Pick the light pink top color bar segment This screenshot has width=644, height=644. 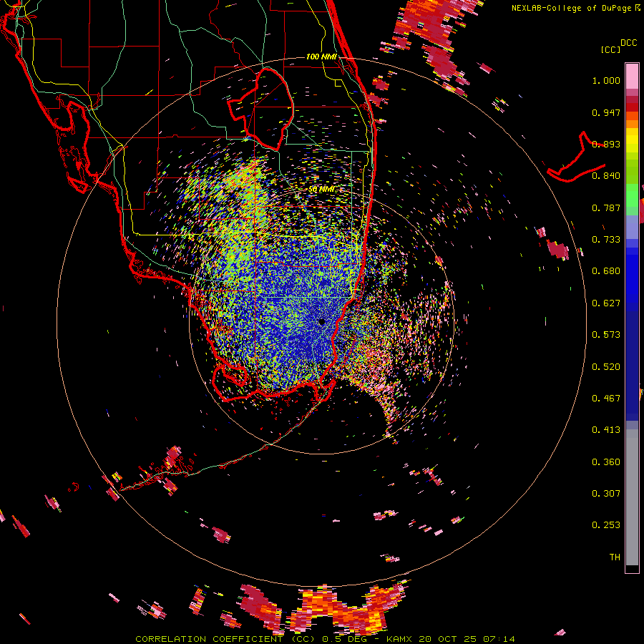tap(632, 77)
